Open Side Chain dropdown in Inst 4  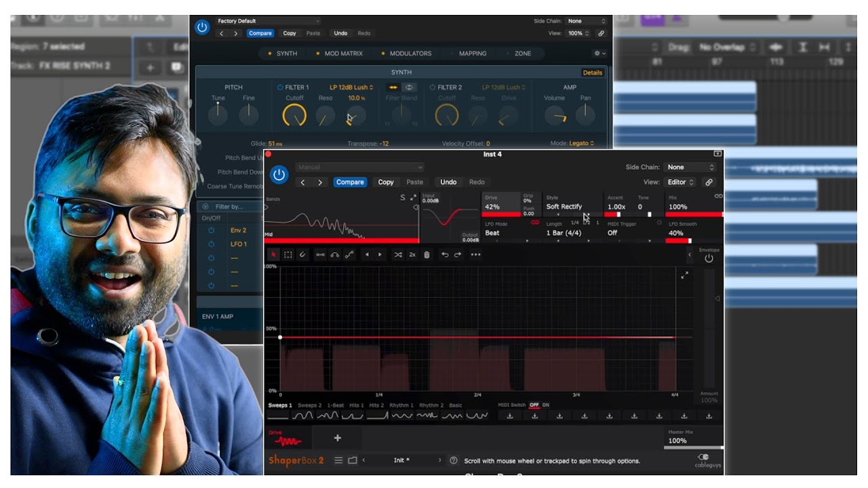[x=690, y=167]
